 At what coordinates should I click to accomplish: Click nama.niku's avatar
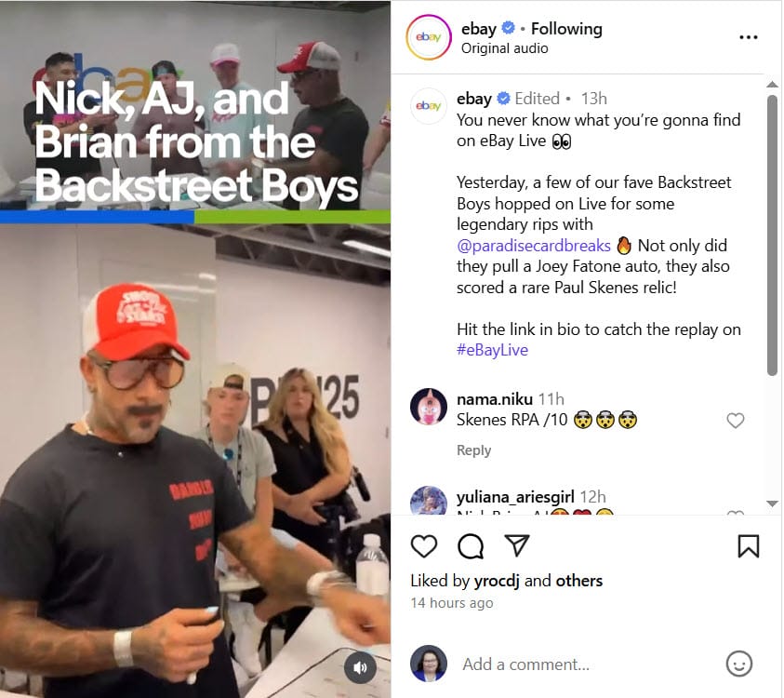(x=429, y=407)
